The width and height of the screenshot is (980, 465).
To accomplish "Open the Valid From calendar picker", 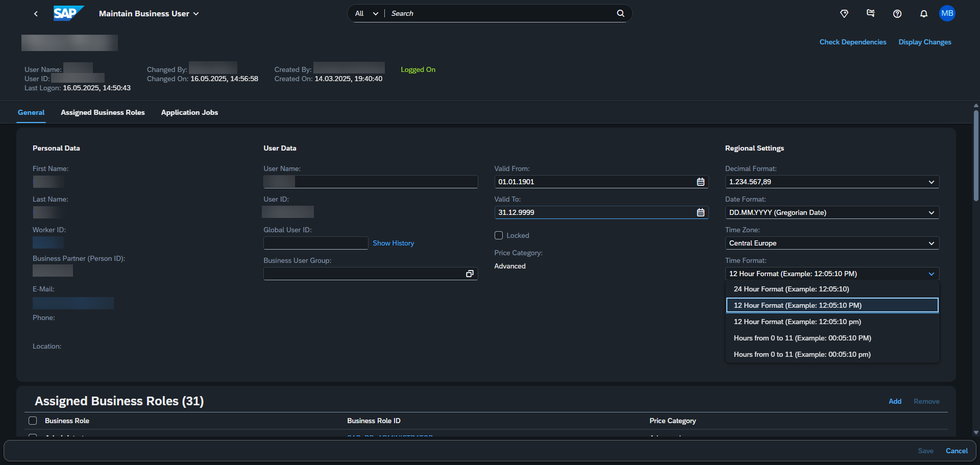I will [x=701, y=182].
